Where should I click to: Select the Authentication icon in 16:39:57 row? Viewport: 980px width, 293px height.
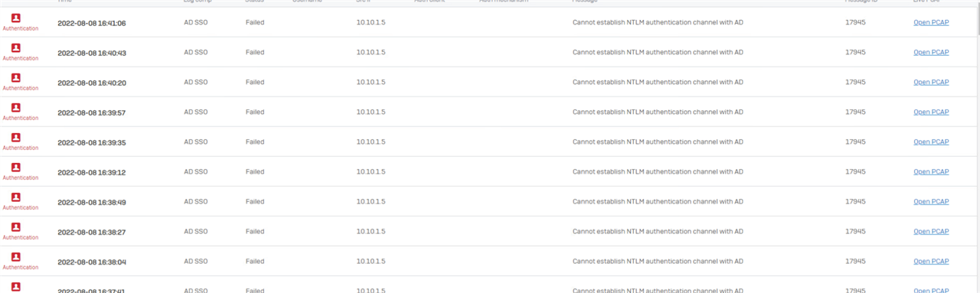pos(15,107)
